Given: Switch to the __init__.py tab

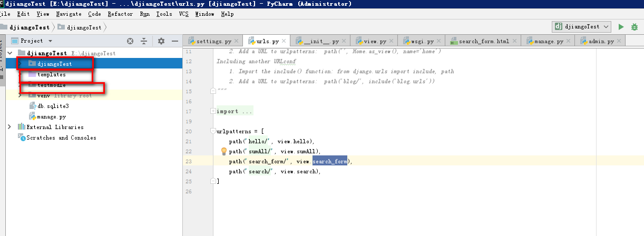Looking at the screenshot, I should [x=320, y=41].
